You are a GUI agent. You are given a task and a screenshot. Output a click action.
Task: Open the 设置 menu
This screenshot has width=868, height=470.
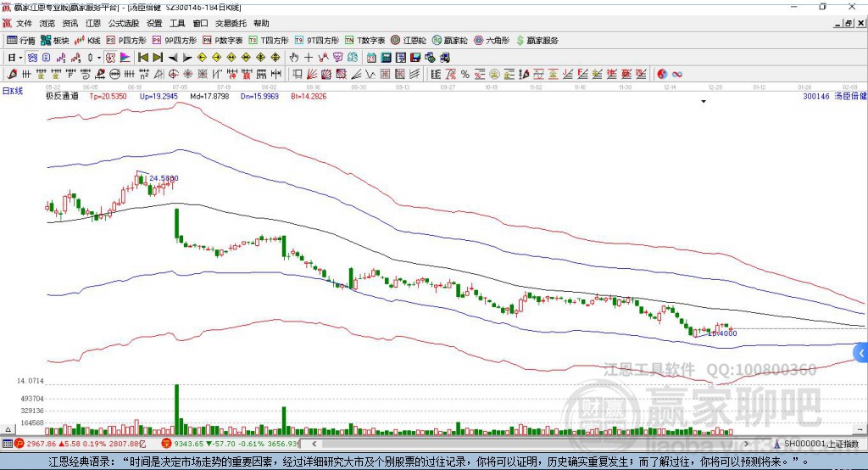[x=154, y=23]
